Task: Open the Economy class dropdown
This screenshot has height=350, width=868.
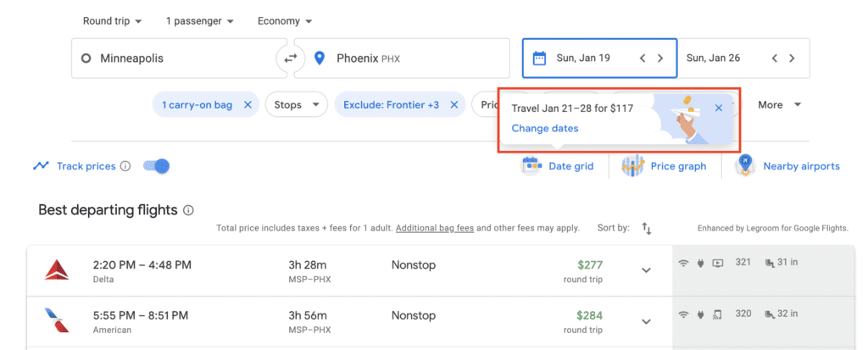Action: tap(285, 21)
